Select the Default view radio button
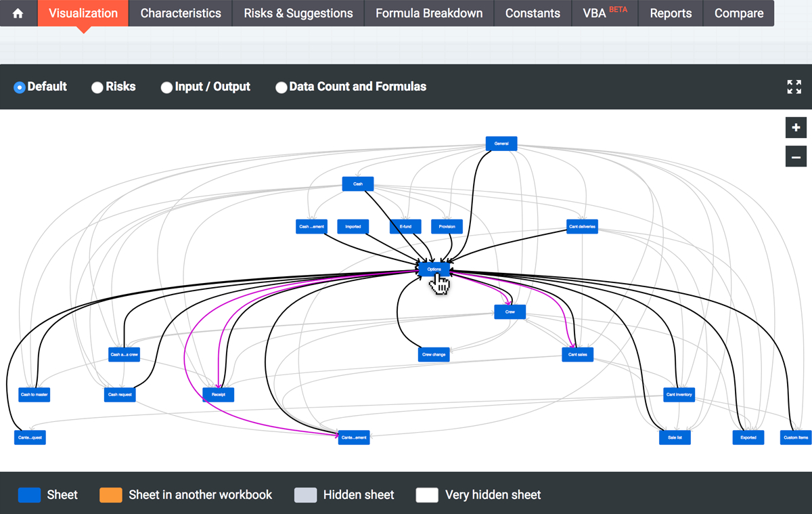The width and height of the screenshot is (812, 514). (x=20, y=87)
